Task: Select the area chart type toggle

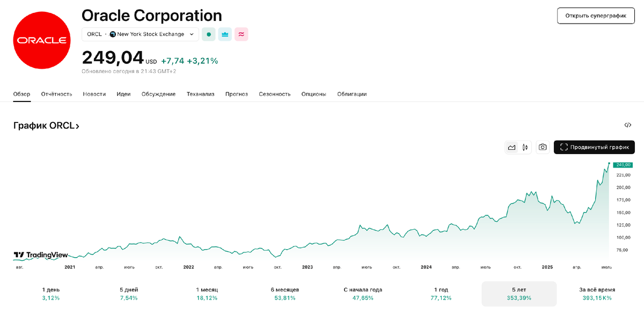Action: [512, 147]
